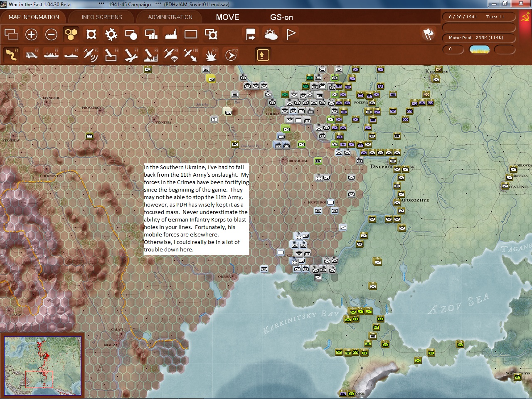Click the GS-on label
The height and width of the screenshot is (399, 532).
(x=281, y=17)
